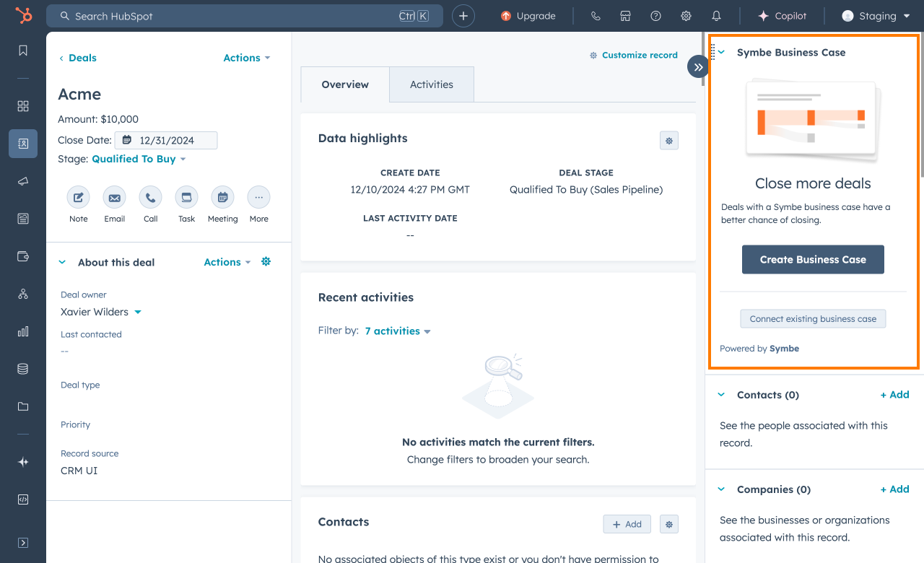Image resolution: width=924 pixels, height=563 pixels.
Task: Edit the Close Date 12/31/2024 field
Action: click(166, 140)
